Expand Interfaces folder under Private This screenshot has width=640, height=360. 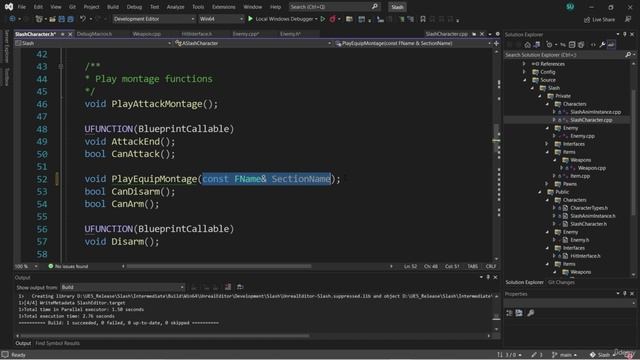click(x=547, y=144)
